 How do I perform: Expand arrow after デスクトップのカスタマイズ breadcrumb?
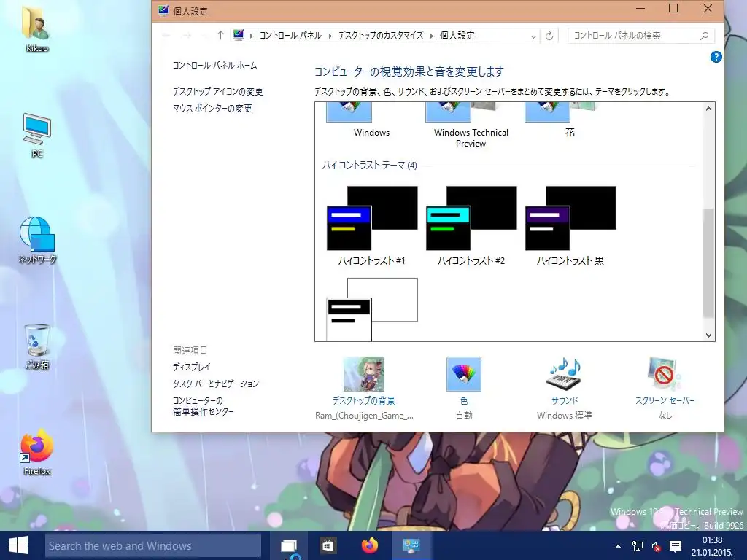432,36
